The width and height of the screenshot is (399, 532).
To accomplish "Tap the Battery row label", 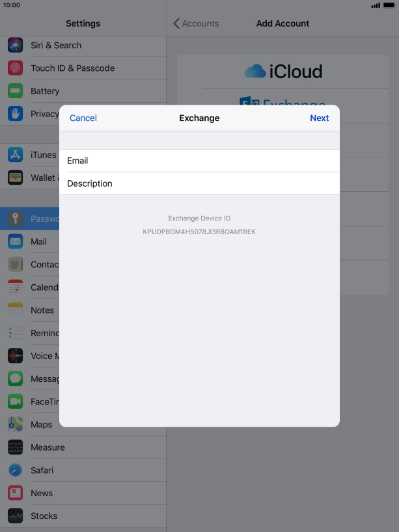I will 45,91.
